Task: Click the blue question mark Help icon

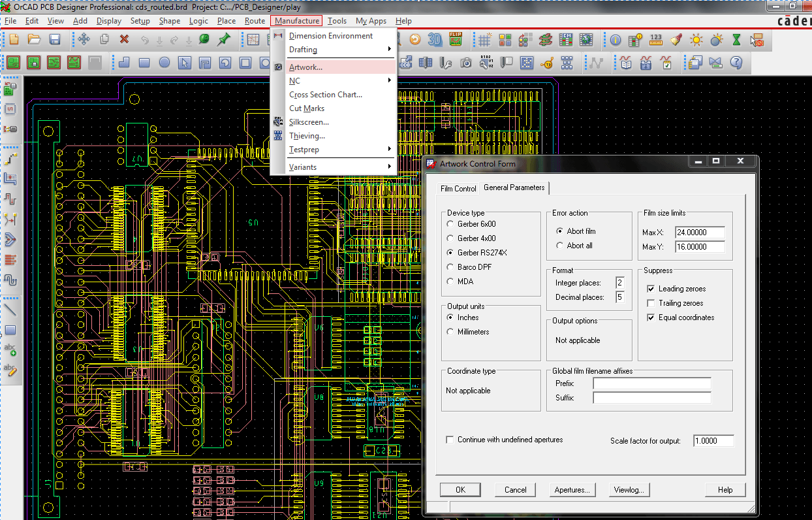Action: pos(736,63)
